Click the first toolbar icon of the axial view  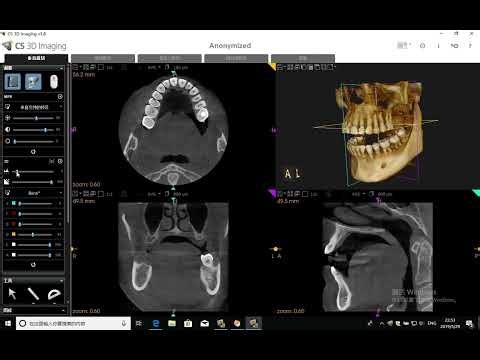pyautogui.click(x=76, y=67)
